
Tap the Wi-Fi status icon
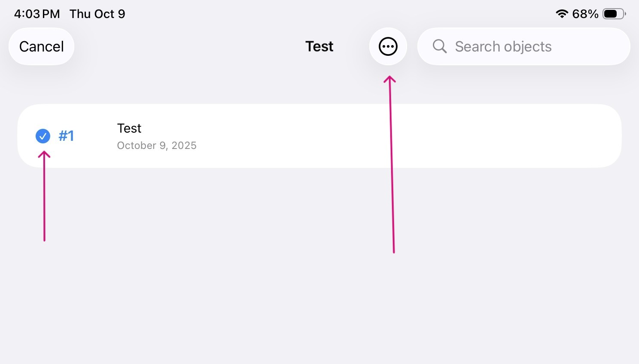pos(562,14)
